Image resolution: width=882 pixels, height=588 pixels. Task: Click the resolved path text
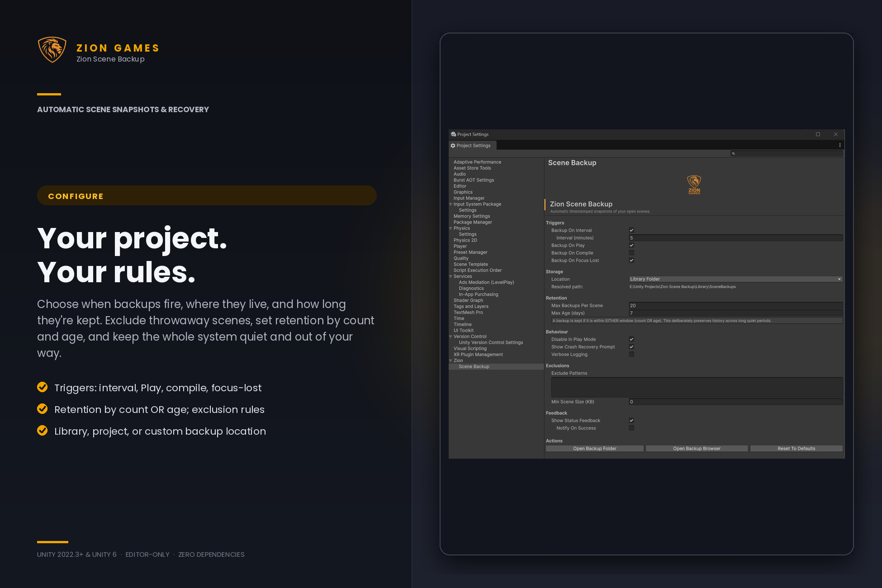(683, 287)
